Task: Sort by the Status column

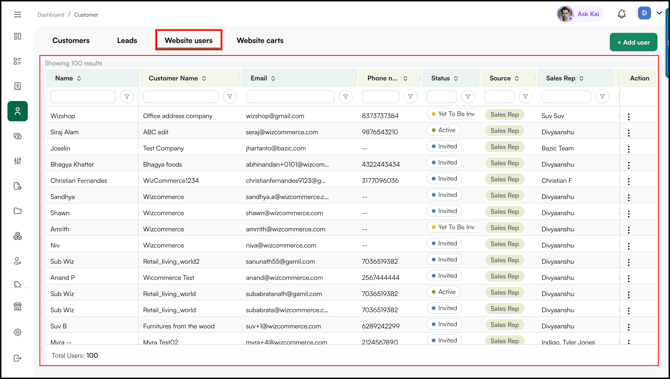Action: click(x=456, y=79)
